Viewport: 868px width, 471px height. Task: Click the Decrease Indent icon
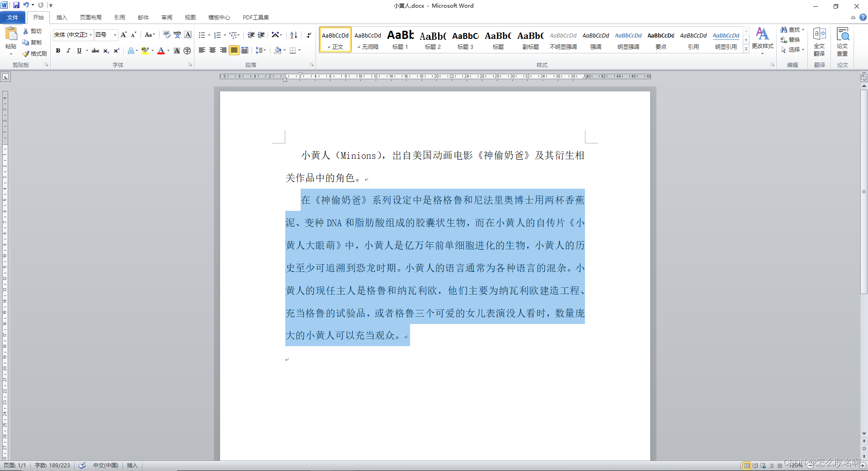pyautogui.click(x=251, y=35)
